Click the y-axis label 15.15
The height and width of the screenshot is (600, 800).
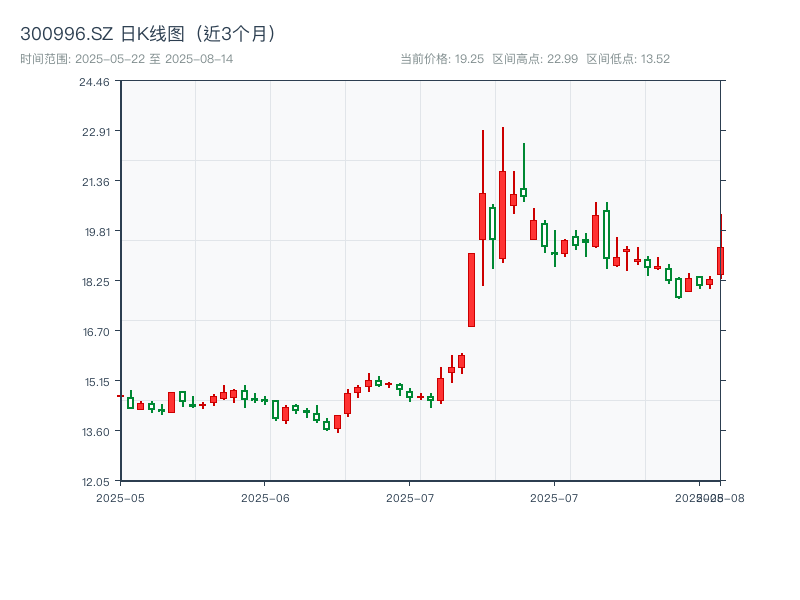tap(97, 382)
